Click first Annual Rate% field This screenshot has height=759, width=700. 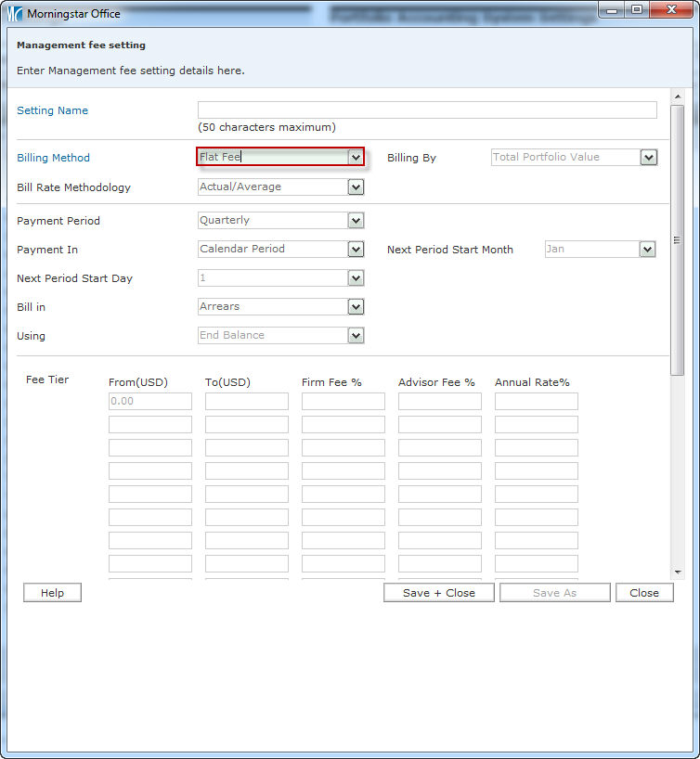tap(536, 402)
